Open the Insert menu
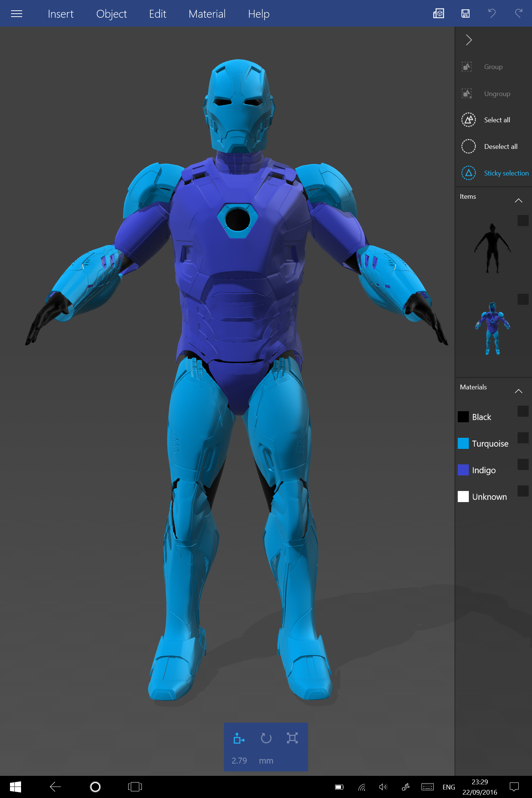532x798 pixels. pyautogui.click(x=61, y=14)
